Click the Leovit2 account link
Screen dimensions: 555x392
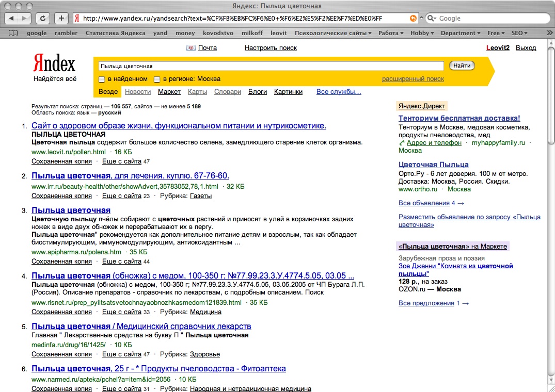pyautogui.click(x=498, y=48)
